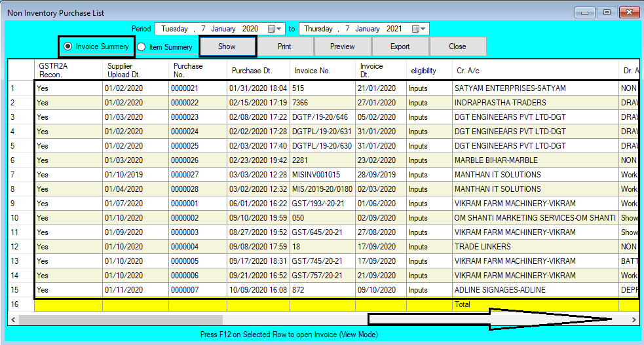644x345 pixels.
Task: Click the Total cell in row 16
Action: click(535, 304)
